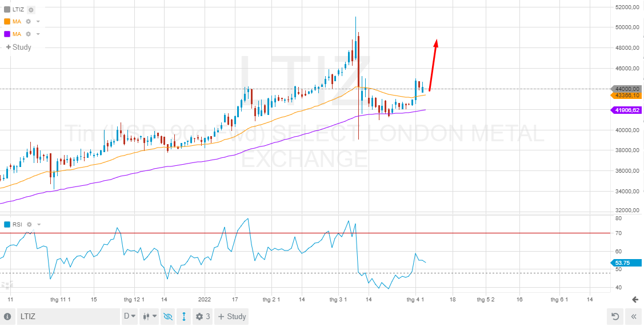This screenshot has height=326, width=644.
Task: Expand the RSI dropdown arrow
Action: [39, 224]
